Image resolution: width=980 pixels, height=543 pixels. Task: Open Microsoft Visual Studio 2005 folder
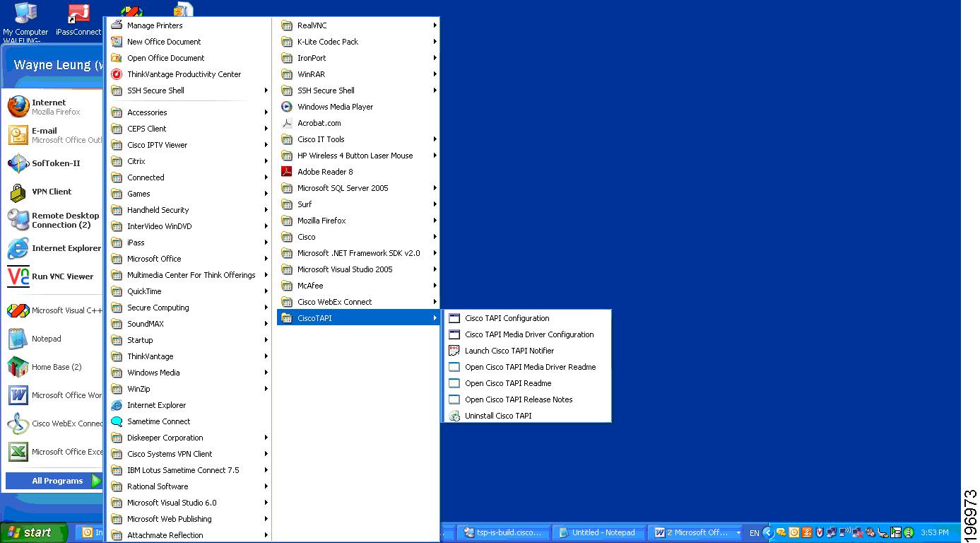[358, 269]
